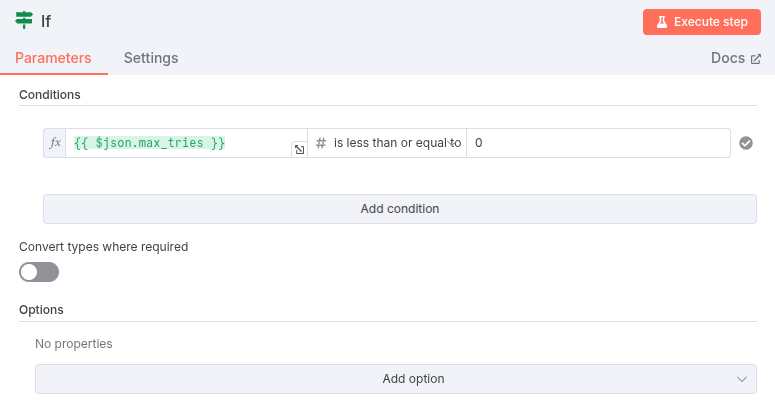The width and height of the screenshot is (775, 409).
Task: Click the # number type icon
Action: pyautogui.click(x=321, y=143)
